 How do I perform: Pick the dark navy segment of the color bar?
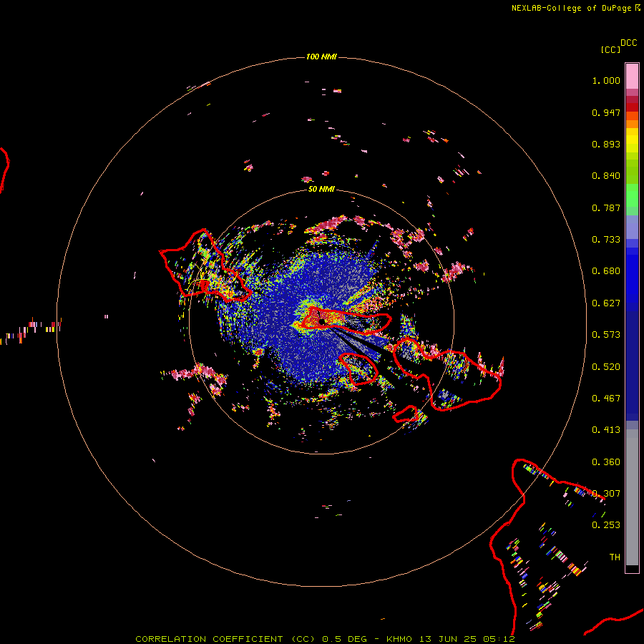click(x=632, y=366)
